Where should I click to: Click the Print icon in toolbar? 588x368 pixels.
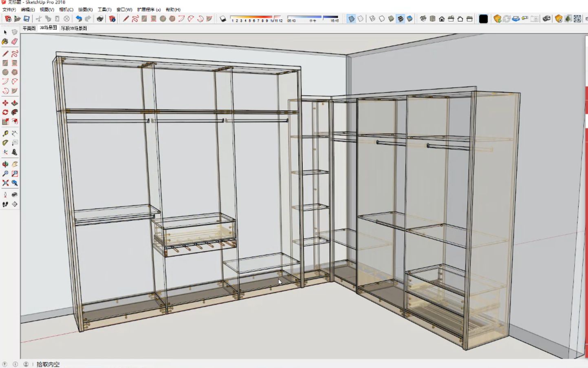pyautogui.click(x=100, y=19)
